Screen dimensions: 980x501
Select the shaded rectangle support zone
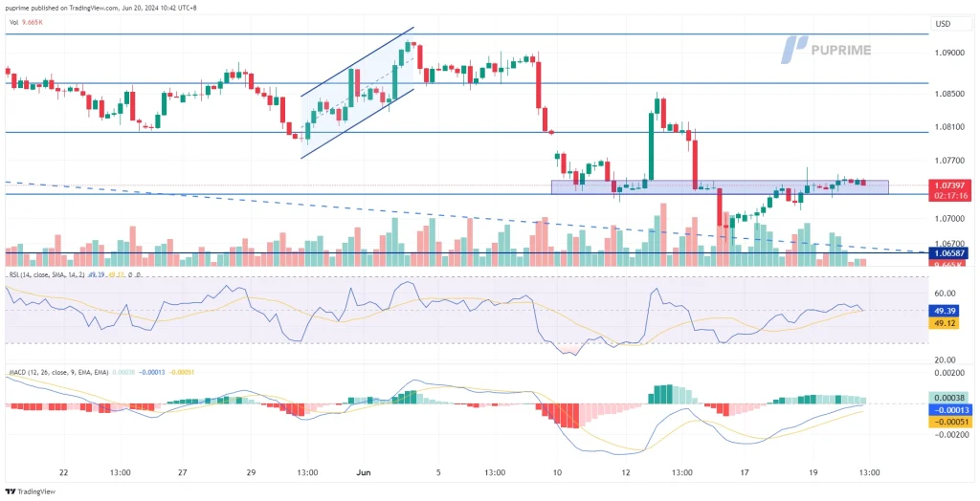[719, 186]
